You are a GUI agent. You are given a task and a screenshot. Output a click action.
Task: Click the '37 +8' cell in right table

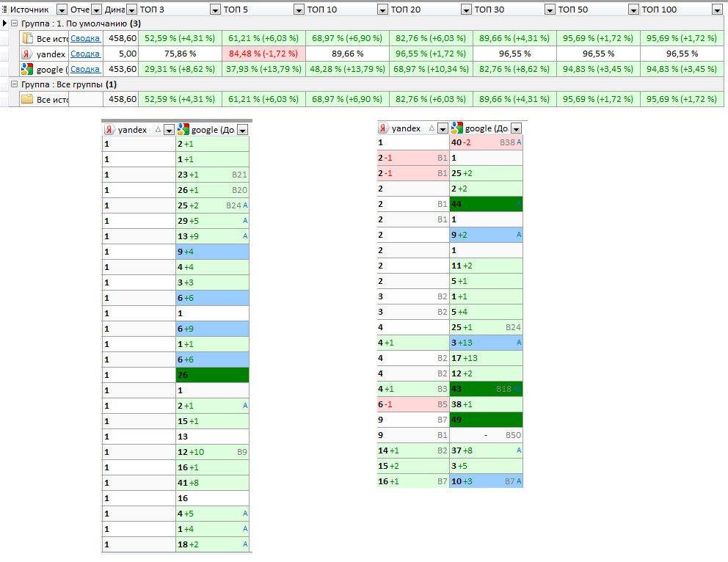coord(486,450)
